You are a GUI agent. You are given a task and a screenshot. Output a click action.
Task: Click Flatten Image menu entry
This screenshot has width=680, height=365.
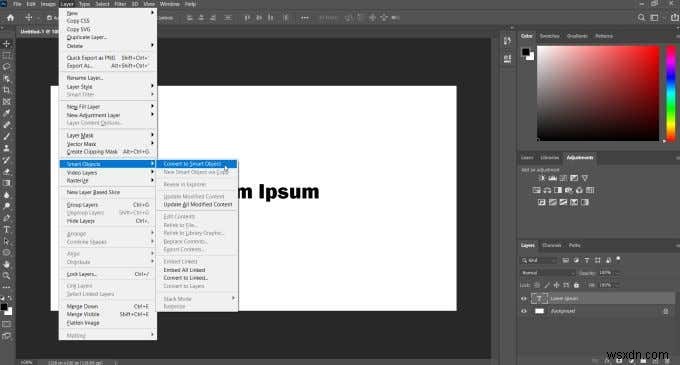tap(108, 323)
